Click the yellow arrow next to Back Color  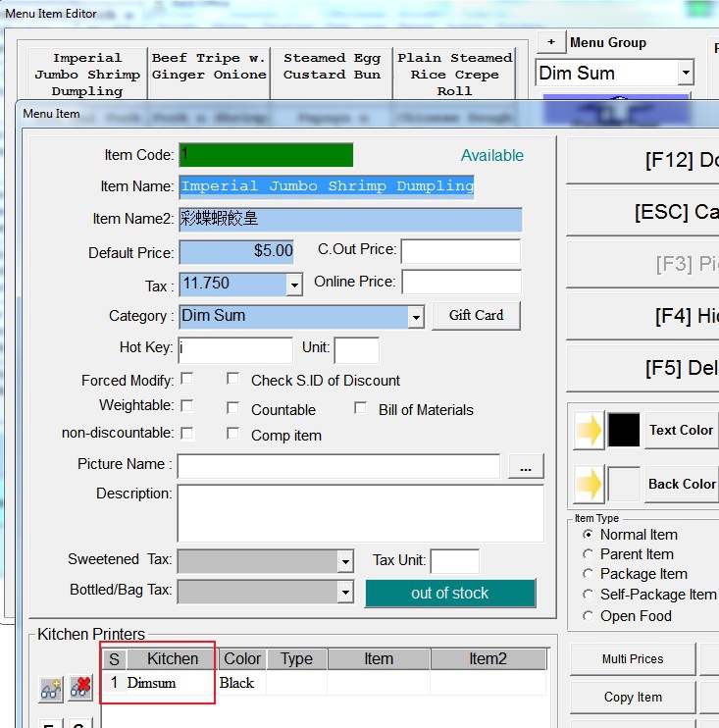590,485
